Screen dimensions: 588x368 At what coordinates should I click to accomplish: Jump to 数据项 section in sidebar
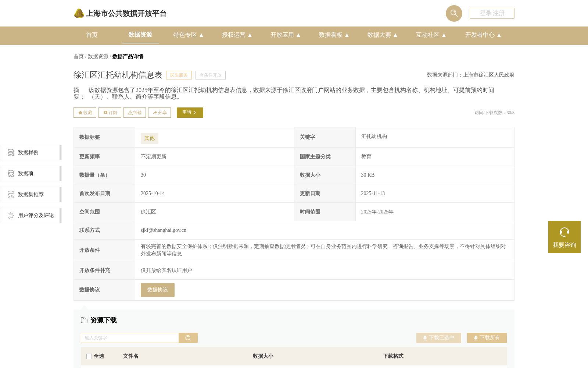pyautogui.click(x=31, y=174)
